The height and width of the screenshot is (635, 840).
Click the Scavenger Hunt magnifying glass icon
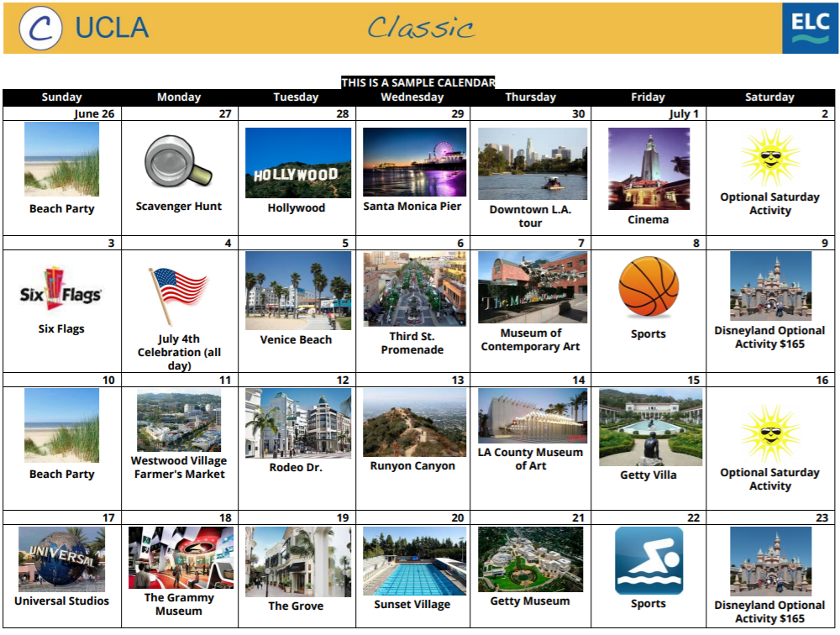(178, 160)
